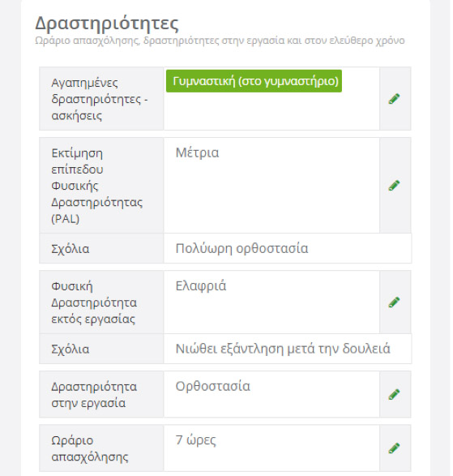Image resolution: width=453 pixels, height=476 pixels.
Task: Select the 7 ώρες working hours value
Action: coord(195,440)
